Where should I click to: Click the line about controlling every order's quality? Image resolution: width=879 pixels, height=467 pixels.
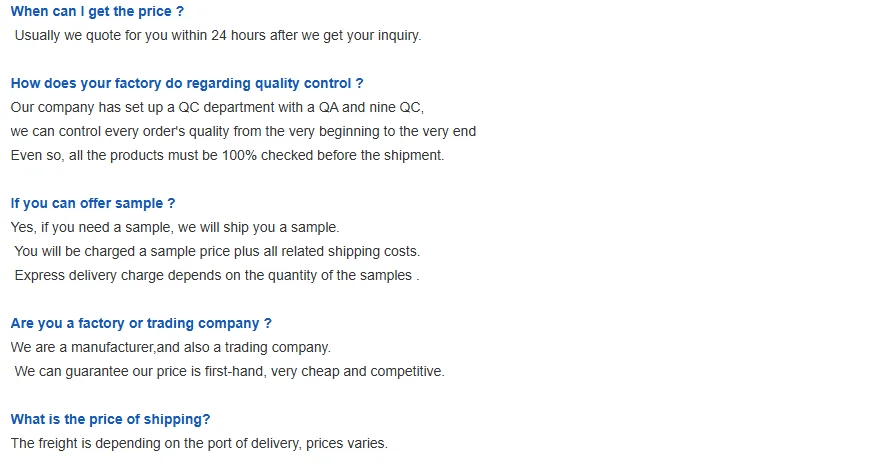coord(243,131)
